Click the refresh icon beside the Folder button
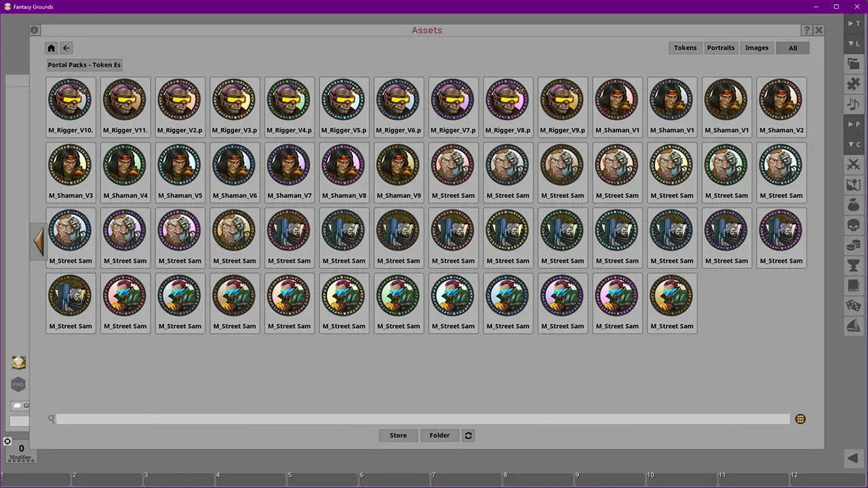 click(468, 435)
